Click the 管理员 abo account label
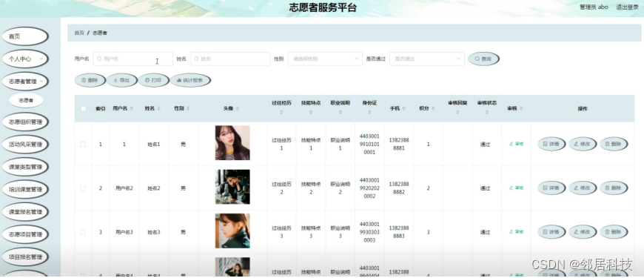This screenshot has width=644, height=278. [x=594, y=7]
